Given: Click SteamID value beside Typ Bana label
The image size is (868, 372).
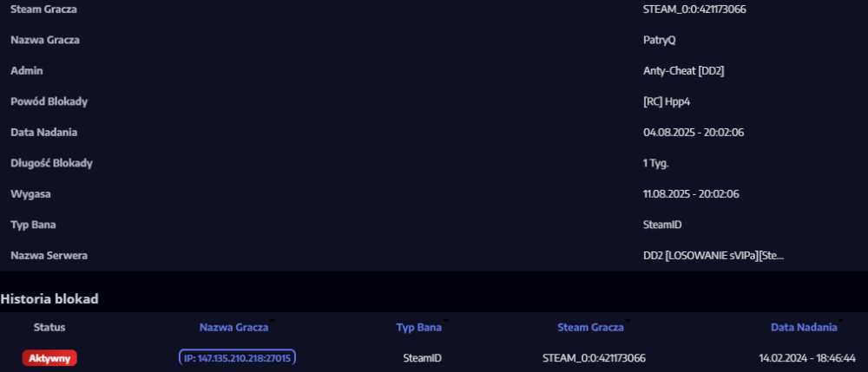Looking at the screenshot, I should [x=662, y=225].
